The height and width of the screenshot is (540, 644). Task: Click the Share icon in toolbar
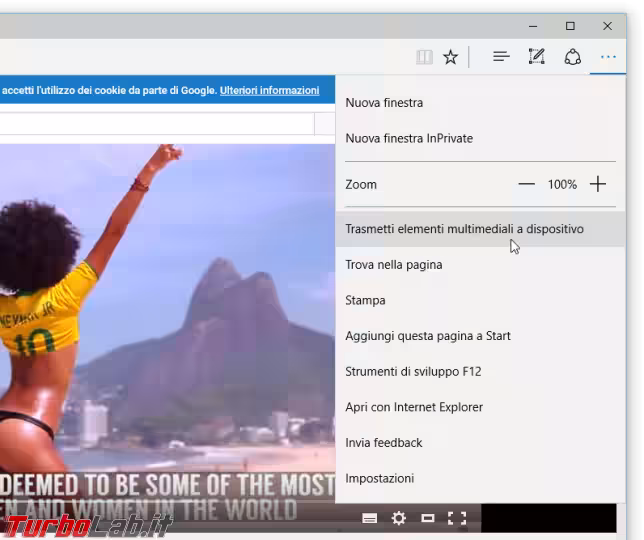(573, 57)
